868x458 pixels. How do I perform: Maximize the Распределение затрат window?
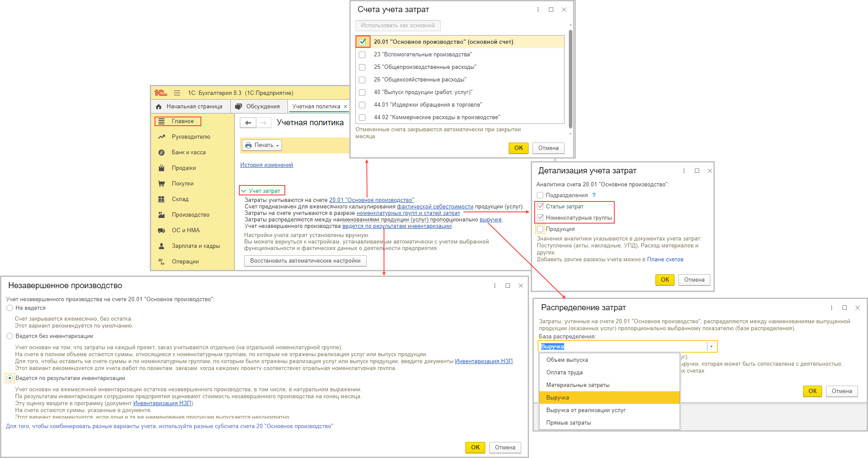tap(845, 308)
